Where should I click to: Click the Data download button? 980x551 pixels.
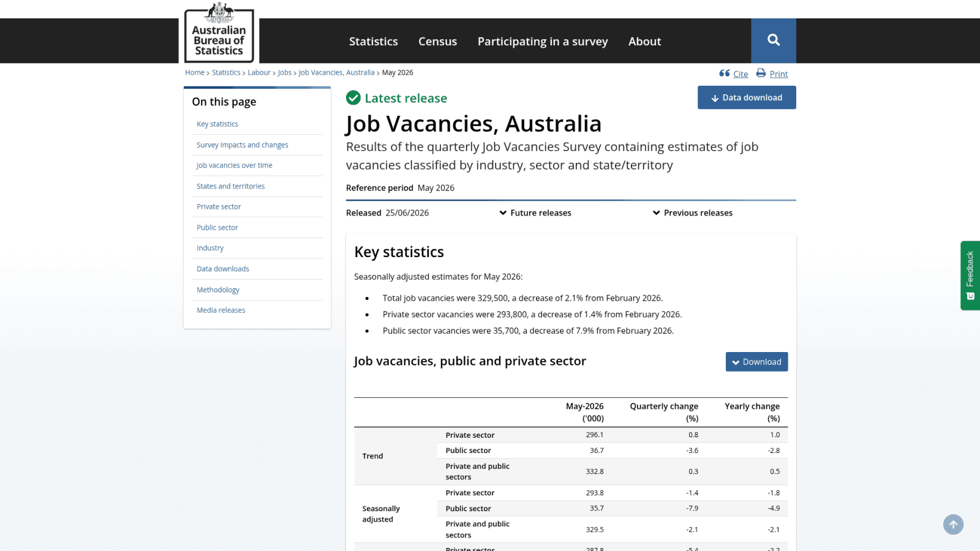(747, 97)
